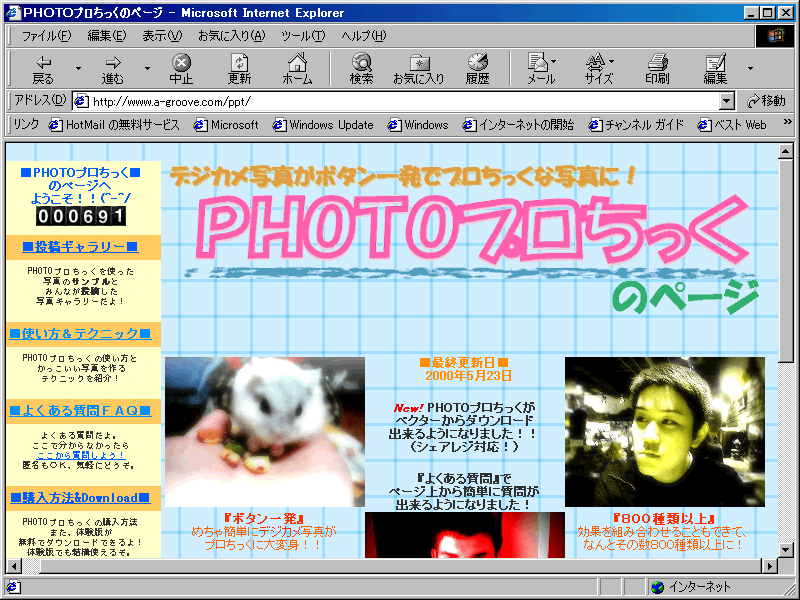Viewport: 800px width, 600px height.
Task: Click page icon in the address bar
Action: coord(81,102)
